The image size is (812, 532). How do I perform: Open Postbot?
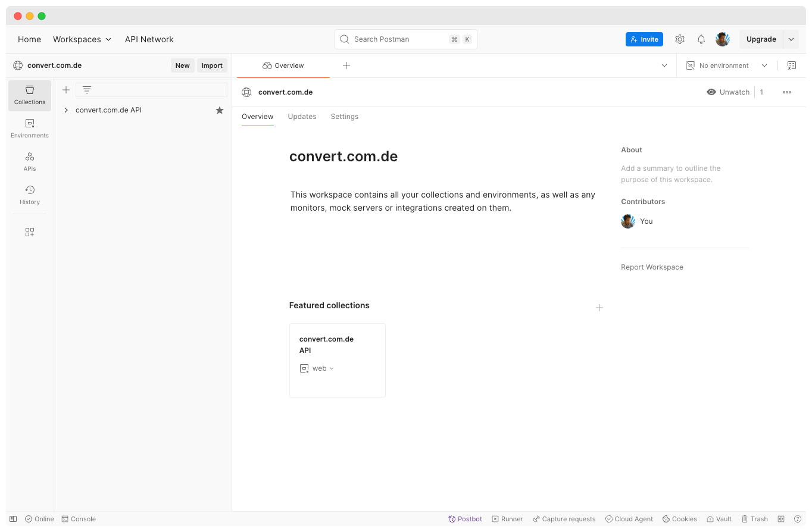[466, 519]
